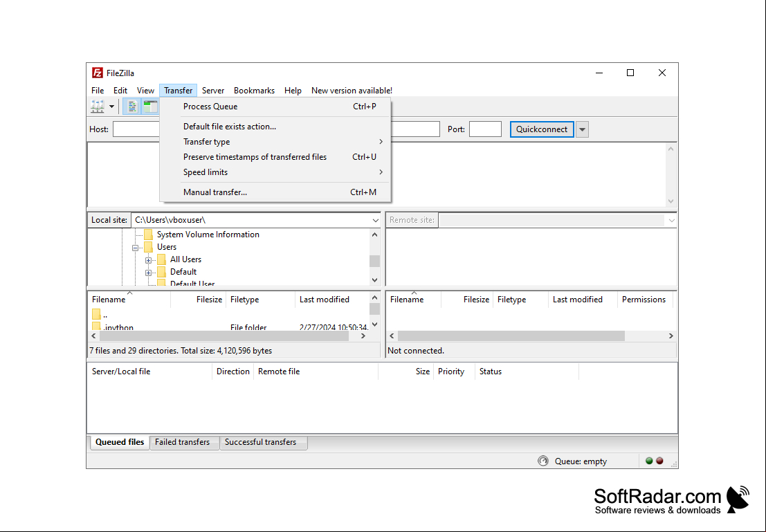Click the Remote file queue column header
The image size is (766, 532).
(x=316, y=372)
